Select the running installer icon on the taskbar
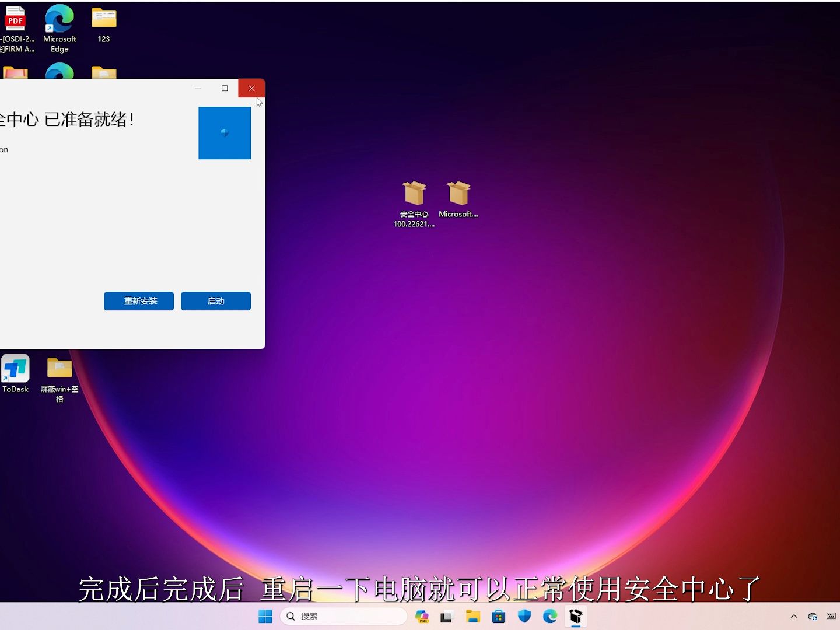Screen dimensions: 840x630 click(x=576, y=616)
